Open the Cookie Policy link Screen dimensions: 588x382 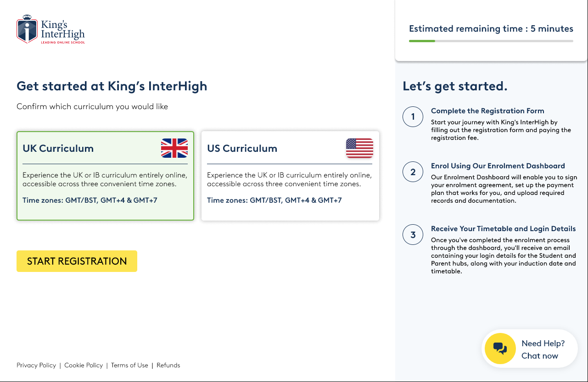pos(84,365)
